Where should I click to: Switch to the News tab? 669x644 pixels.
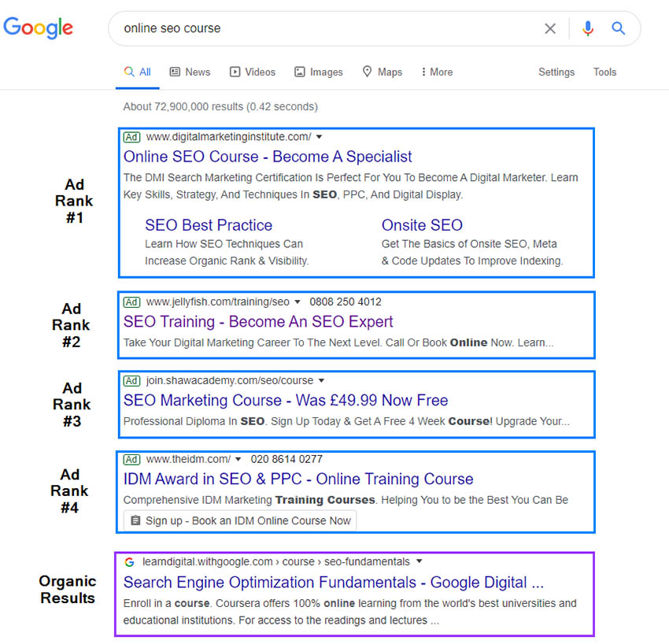(x=190, y=72)
